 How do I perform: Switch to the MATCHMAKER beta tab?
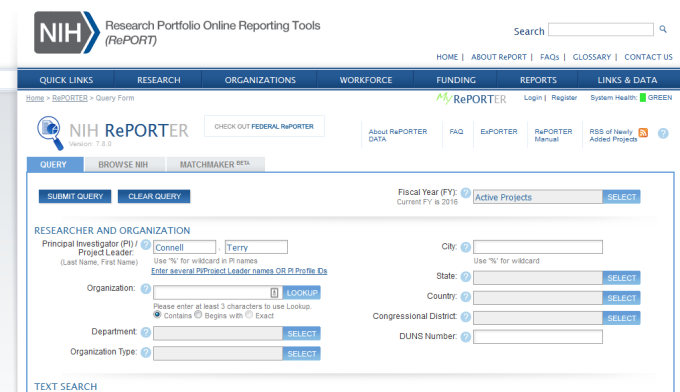tap(216, 164)
